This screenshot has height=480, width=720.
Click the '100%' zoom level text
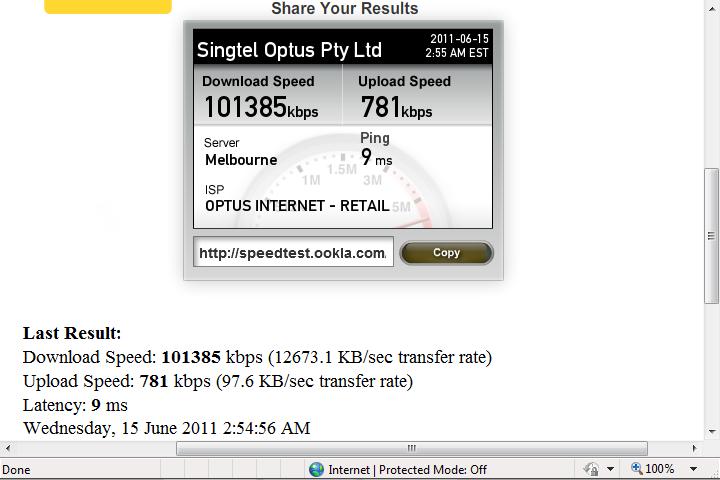coord(659,469)
